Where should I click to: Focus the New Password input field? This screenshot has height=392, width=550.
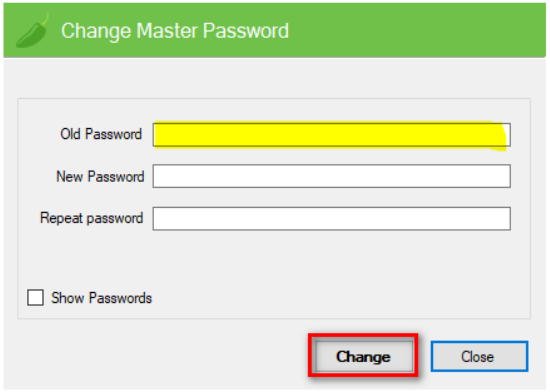331,176
